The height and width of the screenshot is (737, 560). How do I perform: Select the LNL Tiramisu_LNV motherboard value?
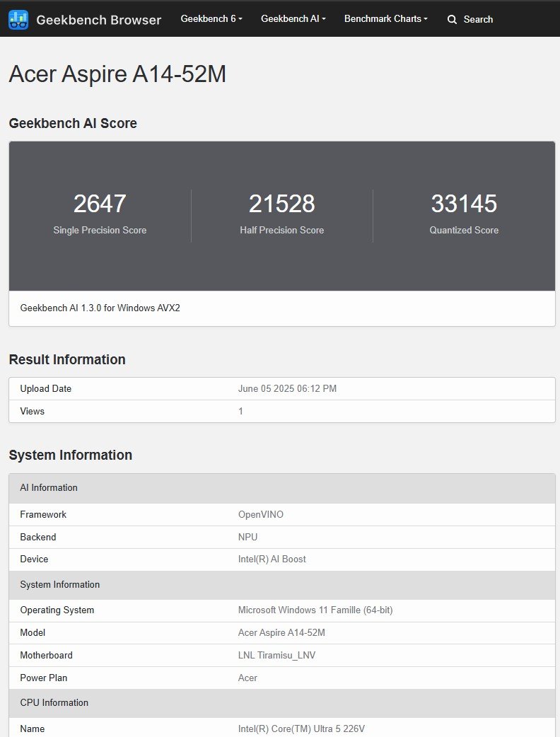point(276,655)
